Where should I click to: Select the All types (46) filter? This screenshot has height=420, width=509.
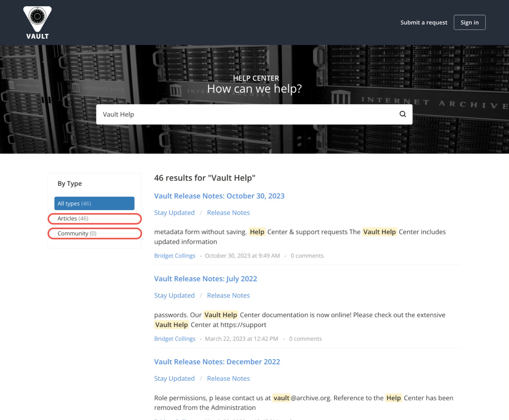tap(94, 203)
